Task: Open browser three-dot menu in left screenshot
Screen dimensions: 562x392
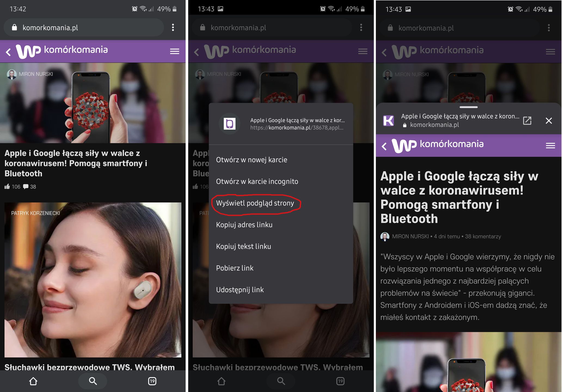Action: [173, 27]
